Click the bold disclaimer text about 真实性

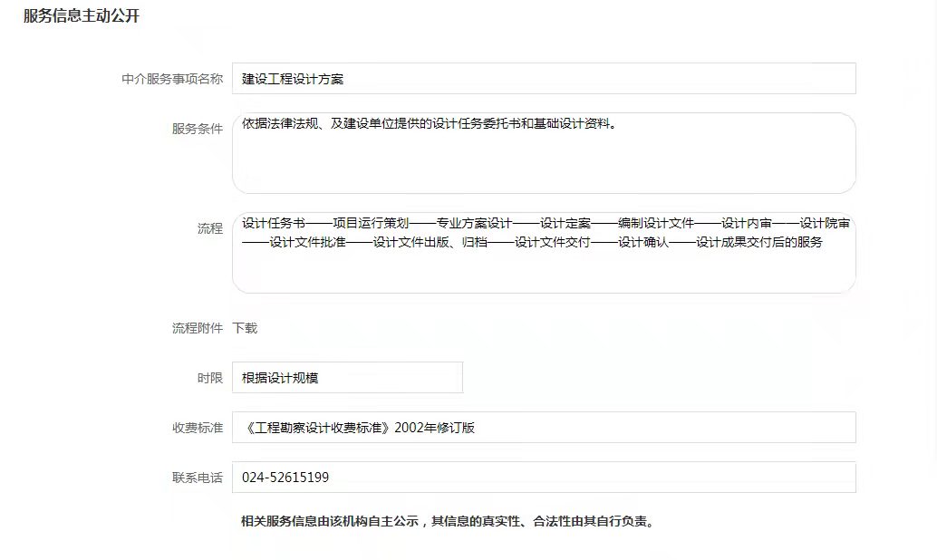(447, 521)
